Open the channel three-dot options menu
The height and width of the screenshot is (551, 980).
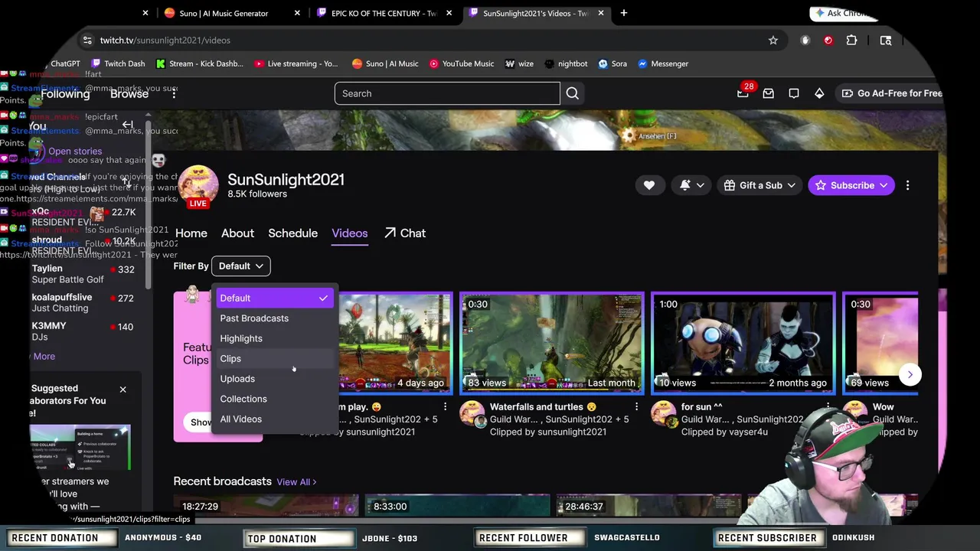click(907, 185)
